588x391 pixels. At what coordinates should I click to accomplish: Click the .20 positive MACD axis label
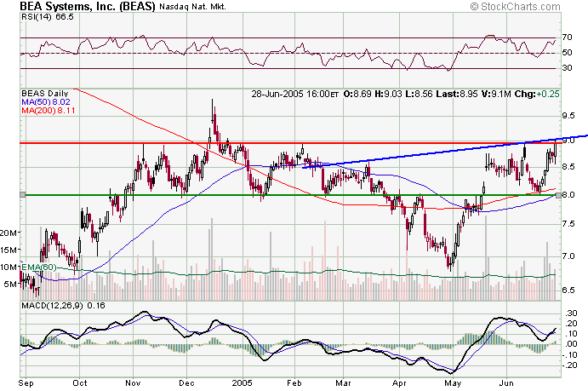(x=572, y=324)
